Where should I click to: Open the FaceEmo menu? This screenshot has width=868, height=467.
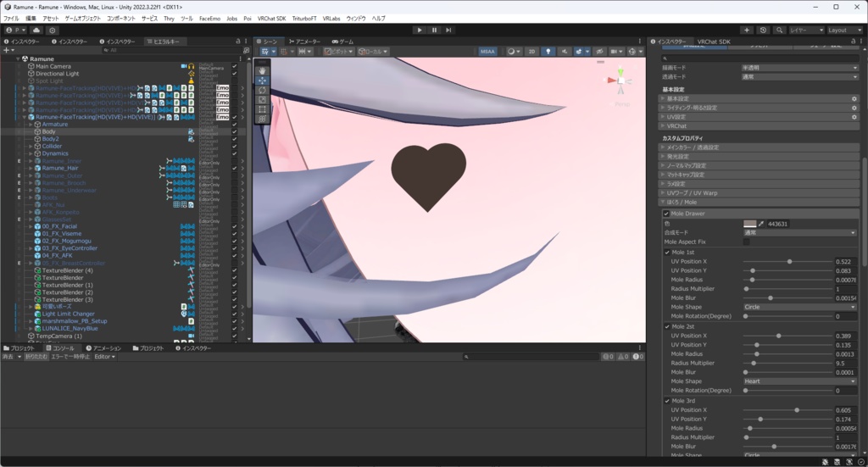[210, 19]
